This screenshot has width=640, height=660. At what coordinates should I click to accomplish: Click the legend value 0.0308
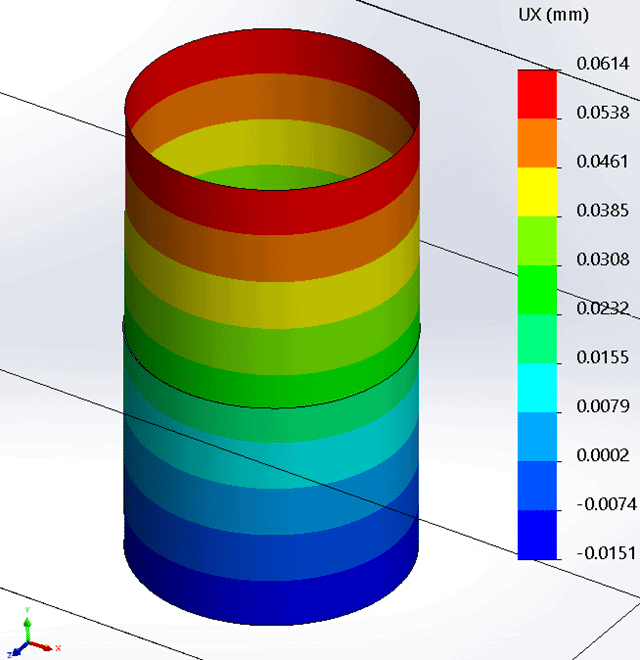(x=603, y=259)
